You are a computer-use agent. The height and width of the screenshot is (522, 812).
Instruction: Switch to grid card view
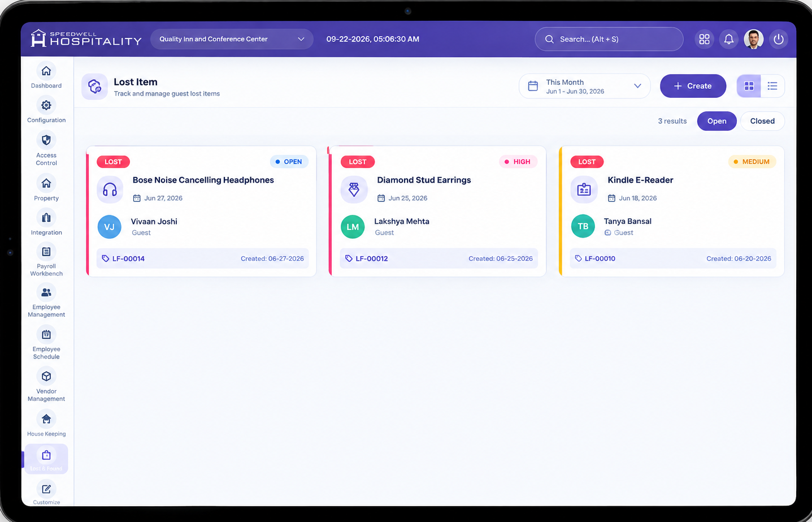pos(749,86)
